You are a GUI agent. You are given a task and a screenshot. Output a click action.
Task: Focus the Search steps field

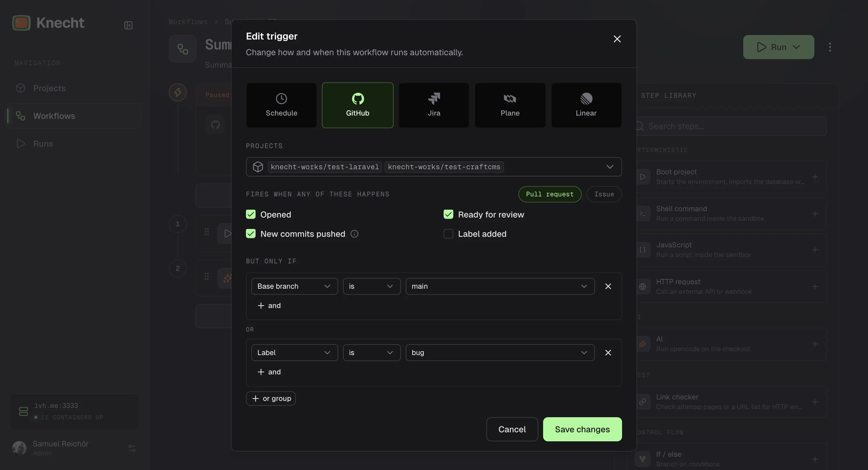731,126
